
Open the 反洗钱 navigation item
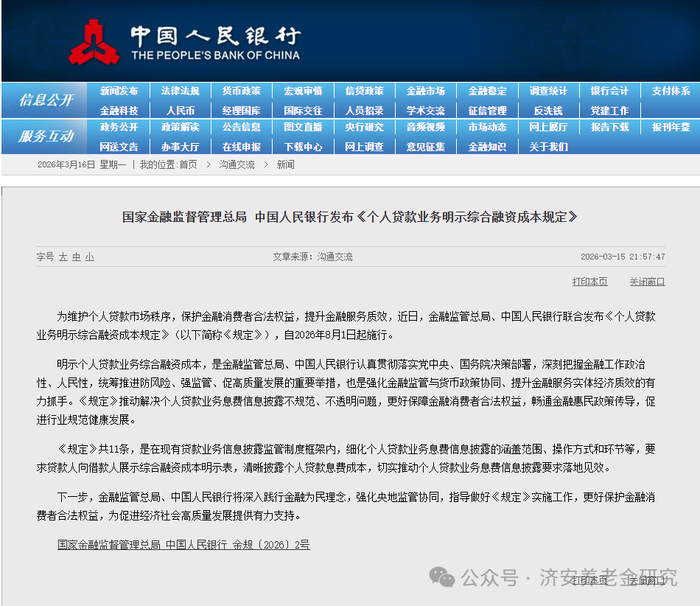pyautogui.click(x=548, y=111)
